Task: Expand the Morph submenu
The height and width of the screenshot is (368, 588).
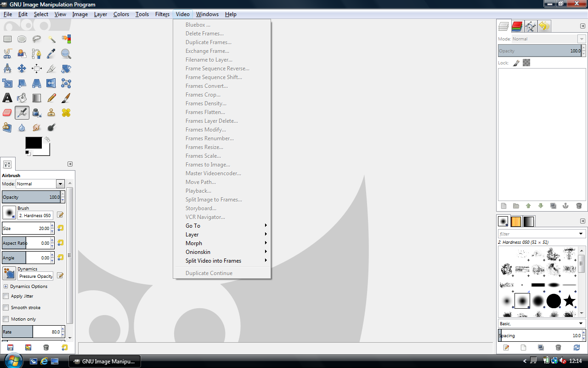Action: pyautogui.click(x=221, y=243)
